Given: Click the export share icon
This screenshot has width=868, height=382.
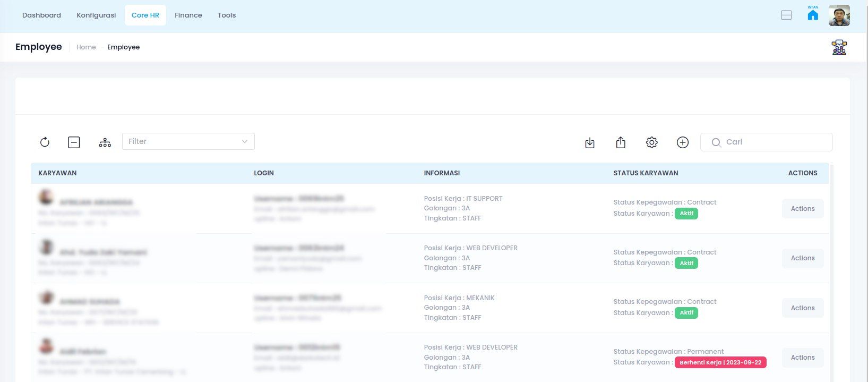Looking at the screenshot, I should pyautogui.click(x=621, y=142).
